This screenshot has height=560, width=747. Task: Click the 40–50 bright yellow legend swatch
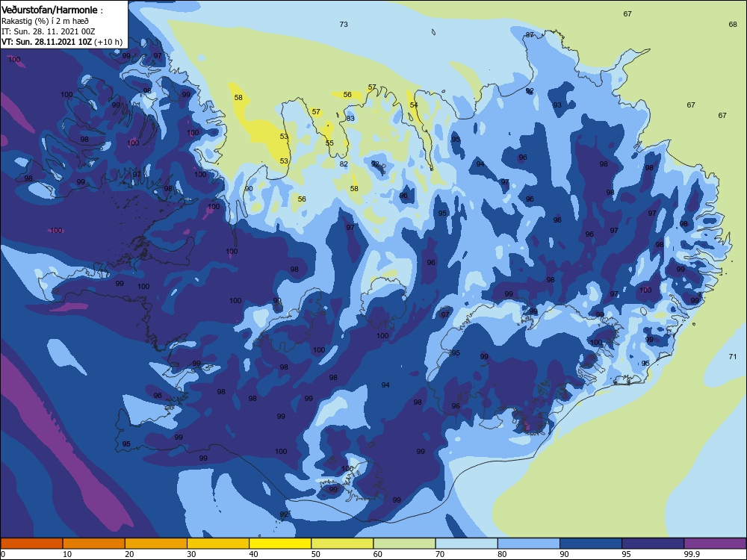coord(280,544)
